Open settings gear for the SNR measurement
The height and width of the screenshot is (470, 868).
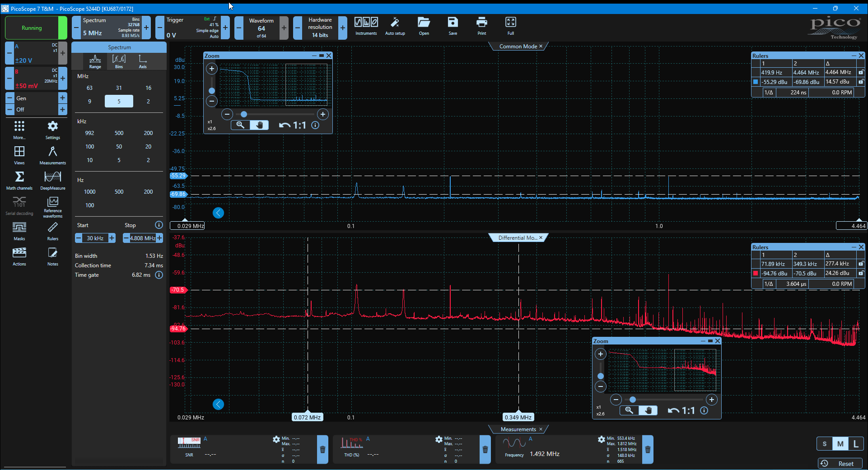276,439
